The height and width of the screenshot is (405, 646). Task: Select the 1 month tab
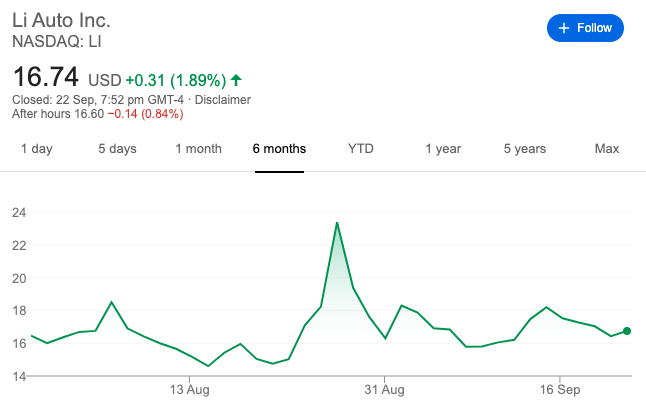click(x=198, y=149)
